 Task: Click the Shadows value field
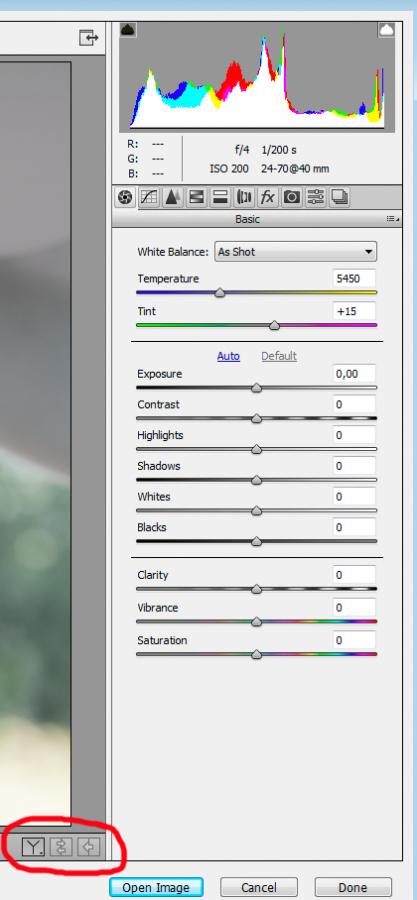[x=354, y=465]
